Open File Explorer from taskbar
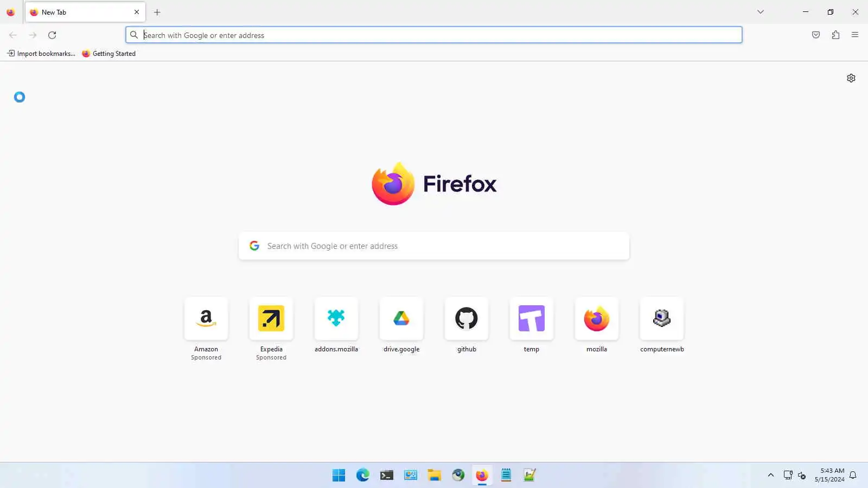The width and height of the screenshot is (868, 488). tap(435, 476)
